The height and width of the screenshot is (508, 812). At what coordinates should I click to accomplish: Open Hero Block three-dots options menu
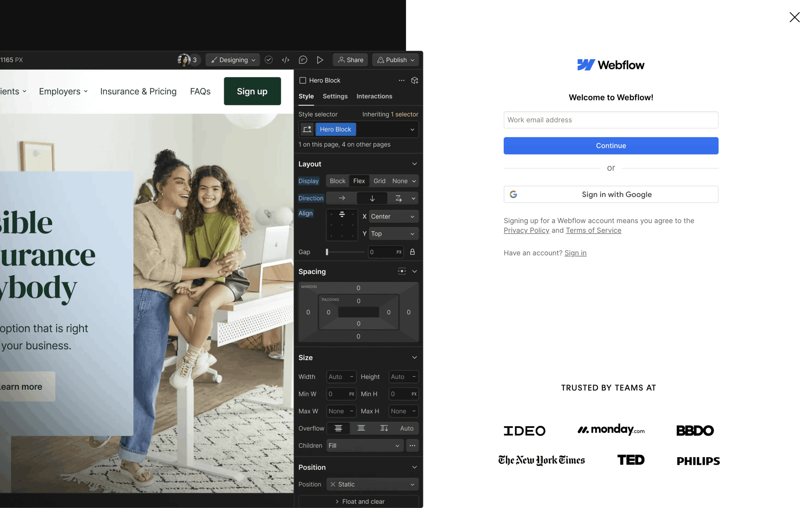pos(401,80)
